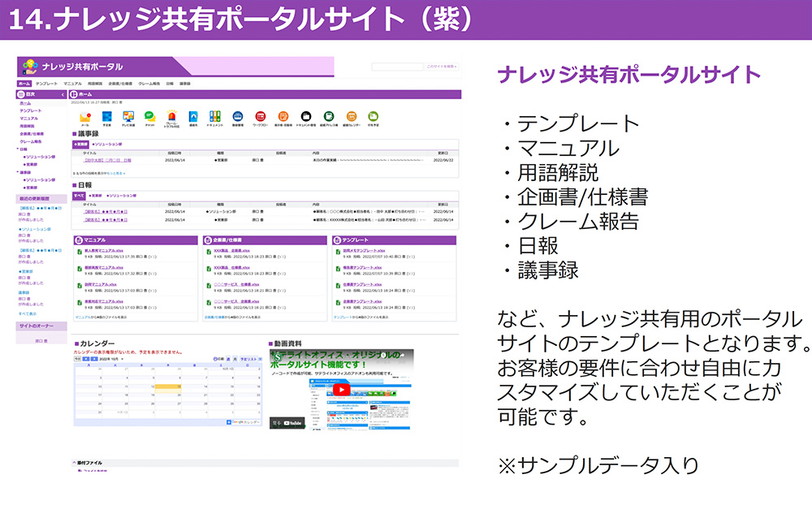Open the ワークフロー red round icon
Image resolution: width=812 pixels, height=531 pixels.
260,117
